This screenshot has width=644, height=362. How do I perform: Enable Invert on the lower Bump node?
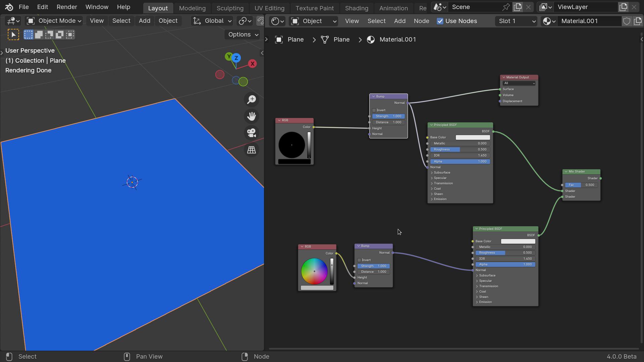[x=359, y=260]
